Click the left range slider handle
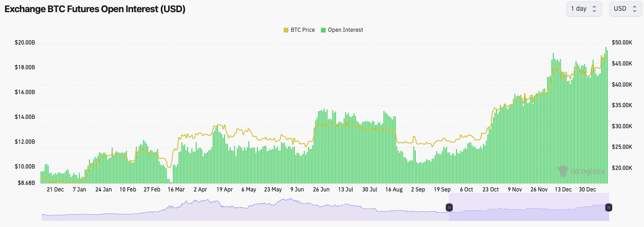The width and height of the screenshot is (644, 227). pyautogui.click(x=449, y=207)
